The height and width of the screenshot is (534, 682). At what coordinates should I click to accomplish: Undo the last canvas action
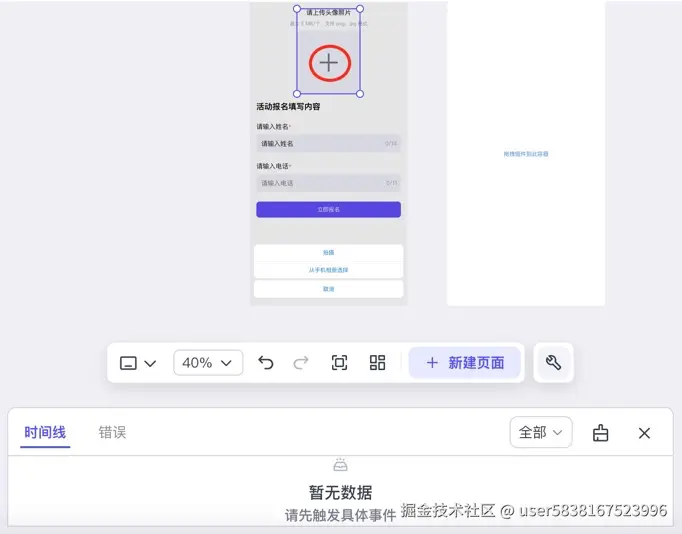266,363
